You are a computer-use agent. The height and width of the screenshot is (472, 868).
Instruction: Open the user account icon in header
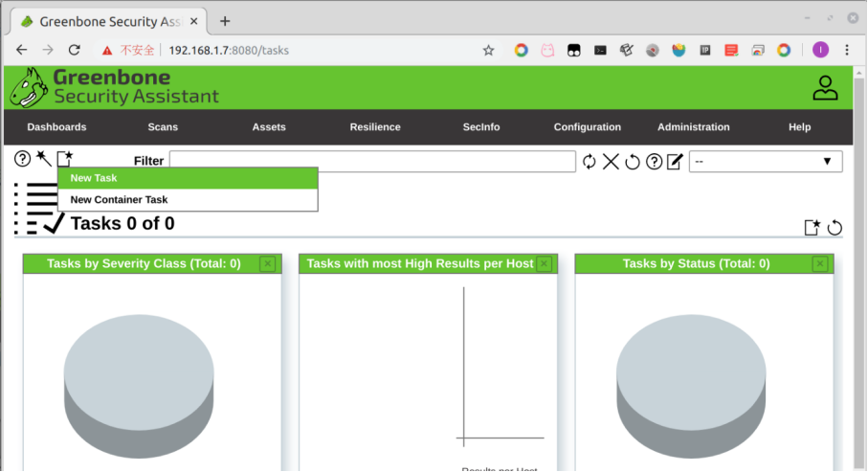[824, 88]
